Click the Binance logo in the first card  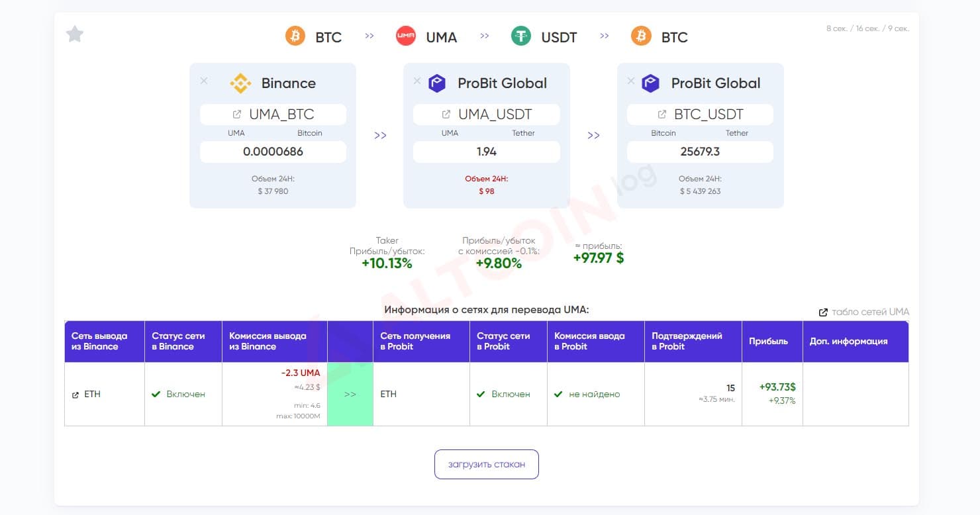pos(240,83)
